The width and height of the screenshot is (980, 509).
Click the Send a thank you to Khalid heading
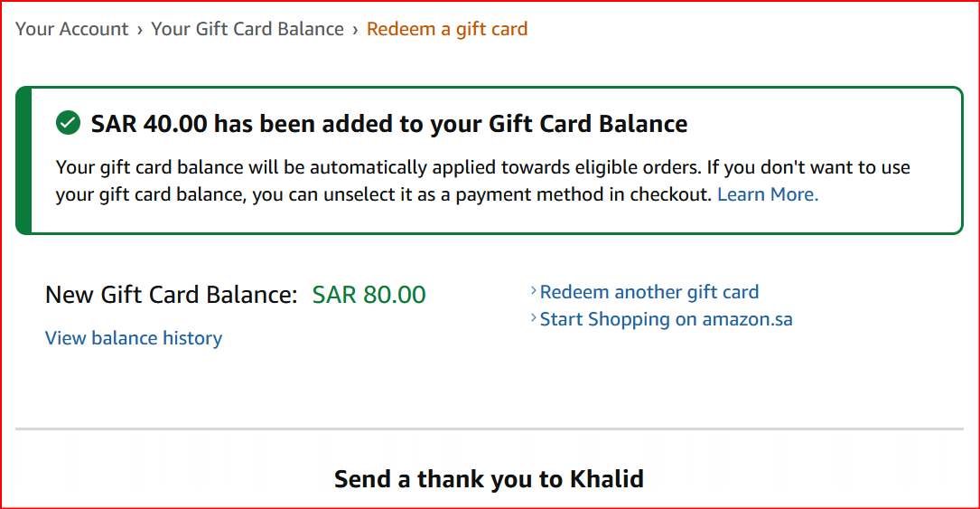(x=489, y=478)
